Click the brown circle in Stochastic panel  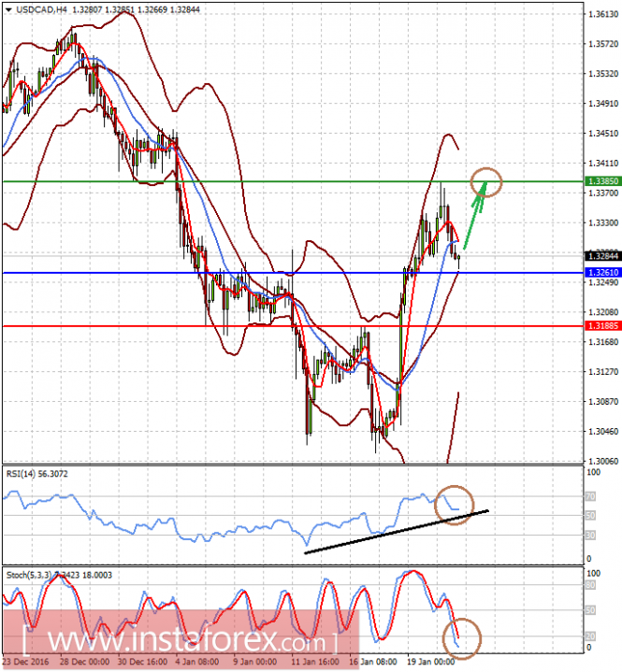pyautogui.click(x=463, y=638)
